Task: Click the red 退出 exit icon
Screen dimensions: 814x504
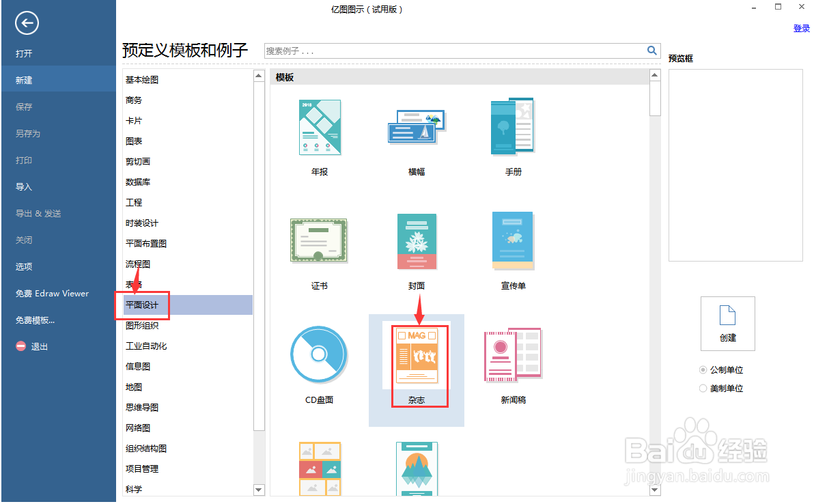Action: 20,346
